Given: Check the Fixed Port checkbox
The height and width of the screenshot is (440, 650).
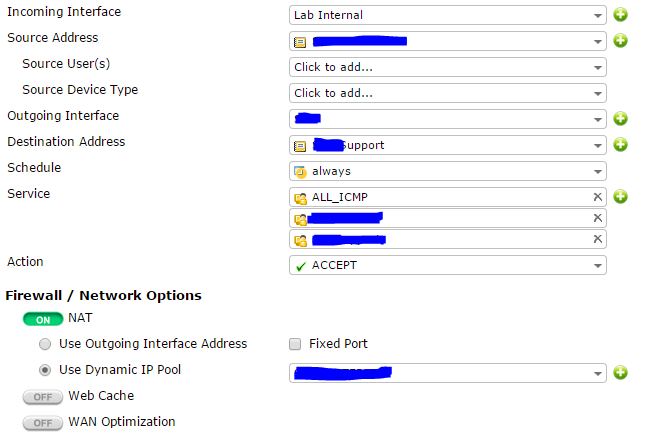Looking at the screenshot, I should 295,344.
